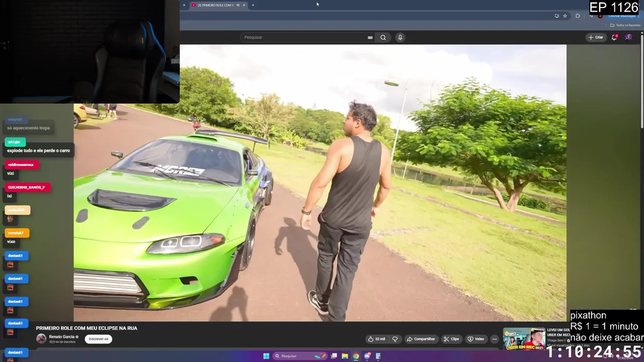Click the taskbar Pesquisar search box
Image resolution: width=644 pixels, height=362 pixels.
point(300,356)
